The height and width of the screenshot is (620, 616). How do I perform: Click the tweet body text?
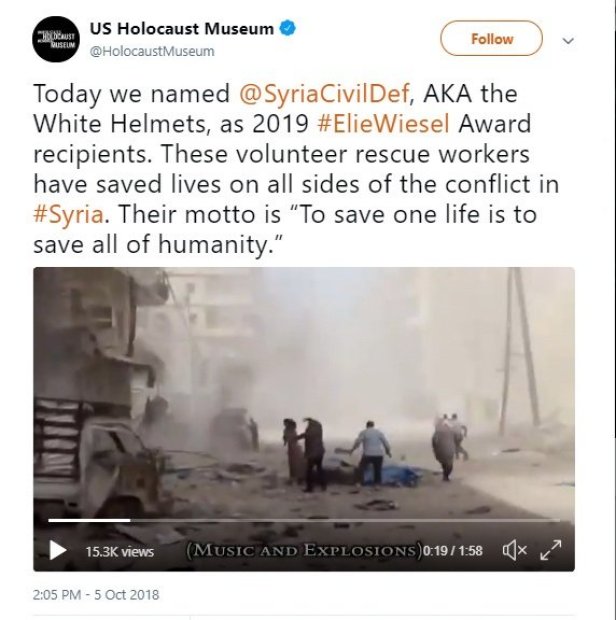[x=296, y=169]
